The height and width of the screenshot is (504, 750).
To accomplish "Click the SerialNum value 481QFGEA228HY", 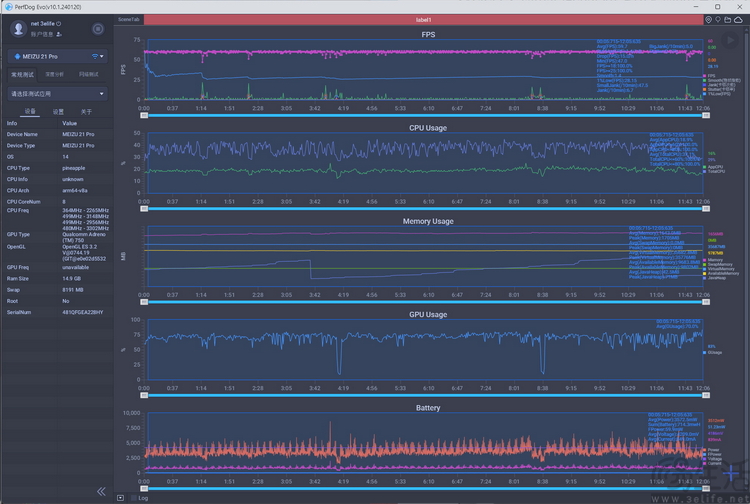I will (x=82, y=312).
